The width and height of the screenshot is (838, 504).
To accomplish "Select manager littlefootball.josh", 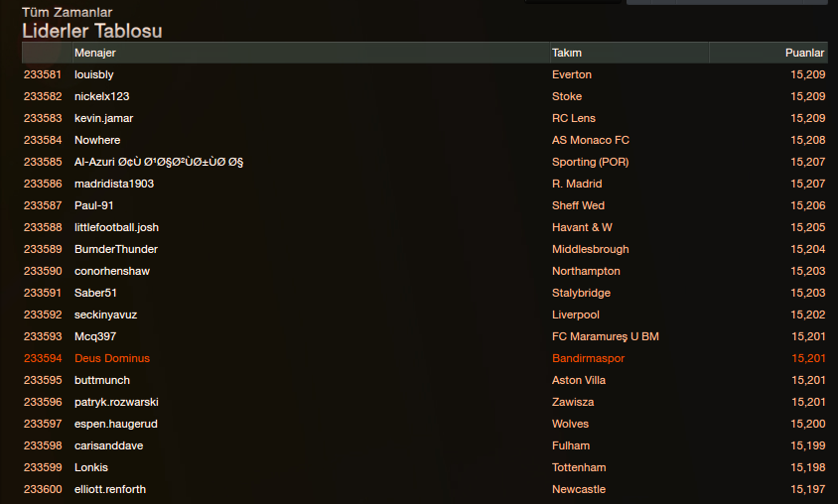I will [116, 227].
